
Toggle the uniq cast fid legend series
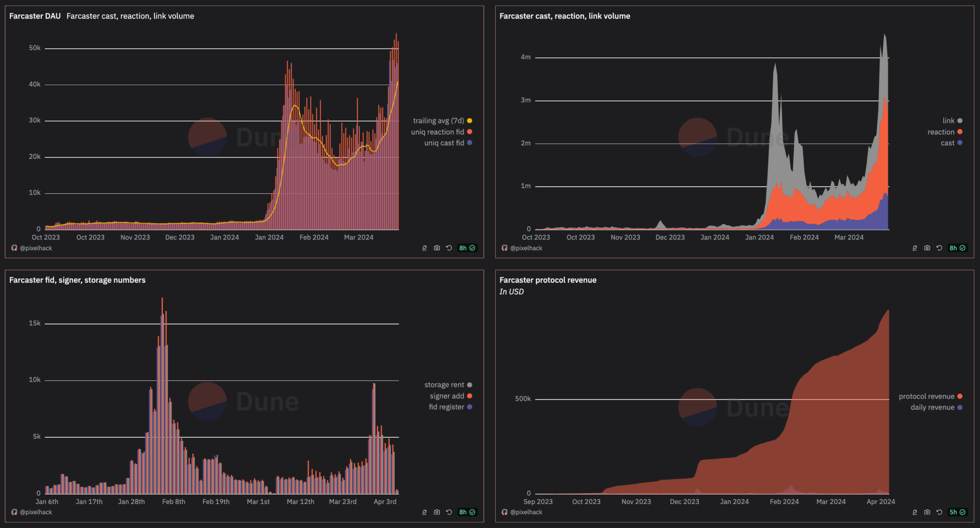[x=444, y=143]
